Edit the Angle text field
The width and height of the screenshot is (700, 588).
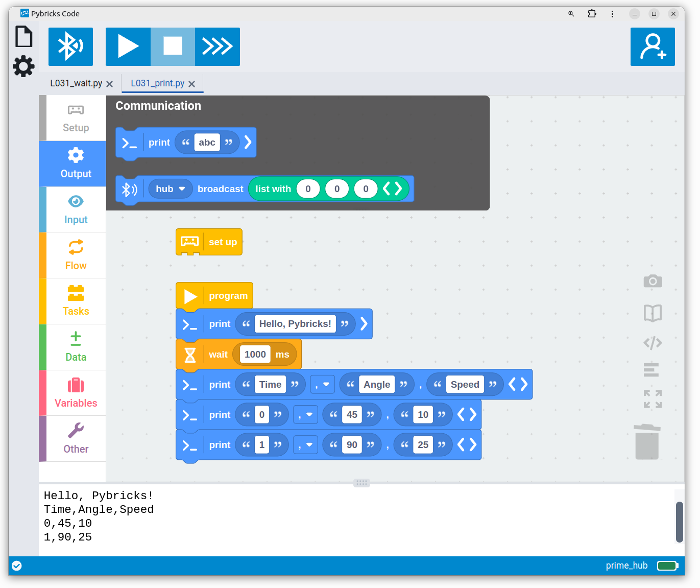(x=377, y=385)
